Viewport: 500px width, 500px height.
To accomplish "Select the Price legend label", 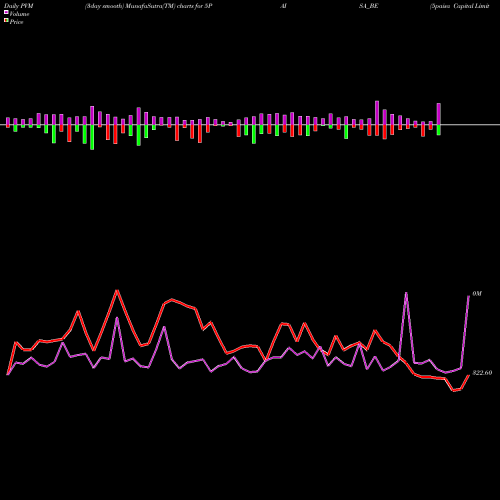I will [x=16, y=22].
